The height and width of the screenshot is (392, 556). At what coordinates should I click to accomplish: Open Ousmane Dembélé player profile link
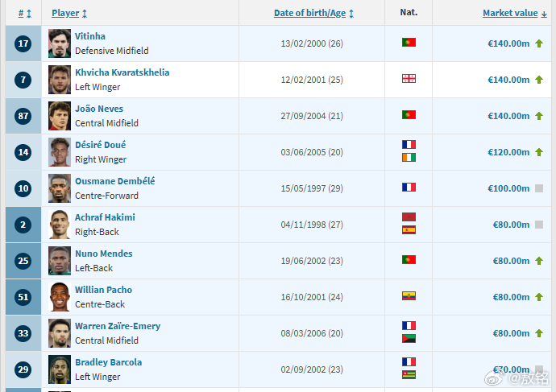pos(115,181)
